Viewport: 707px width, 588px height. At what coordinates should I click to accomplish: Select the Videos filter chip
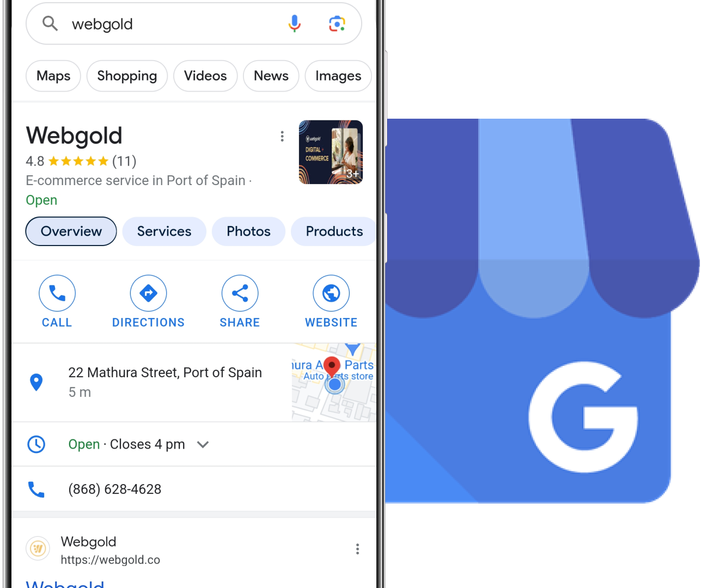point(205,76)
